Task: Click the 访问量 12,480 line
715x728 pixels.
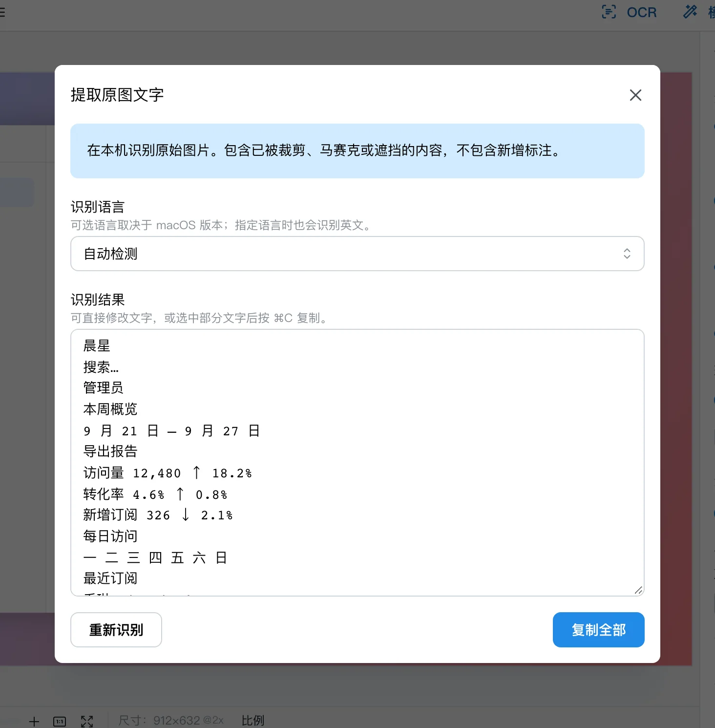Action: [x=168, y=473]
